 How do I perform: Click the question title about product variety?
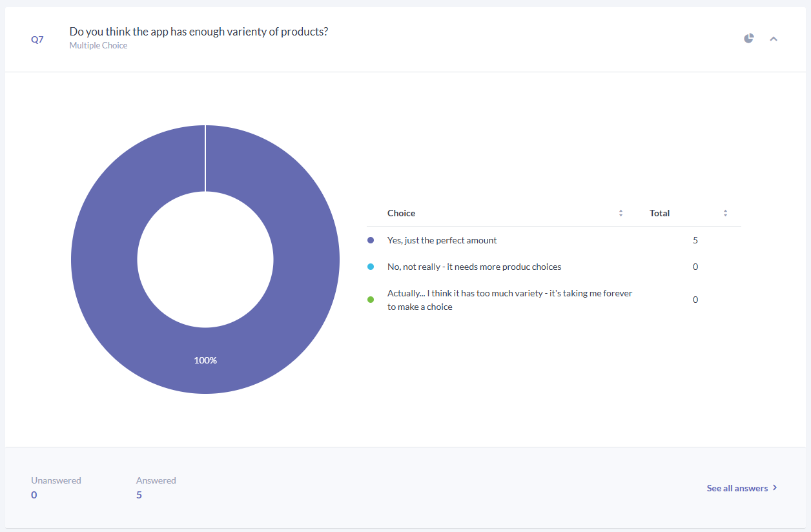(199, 32)
